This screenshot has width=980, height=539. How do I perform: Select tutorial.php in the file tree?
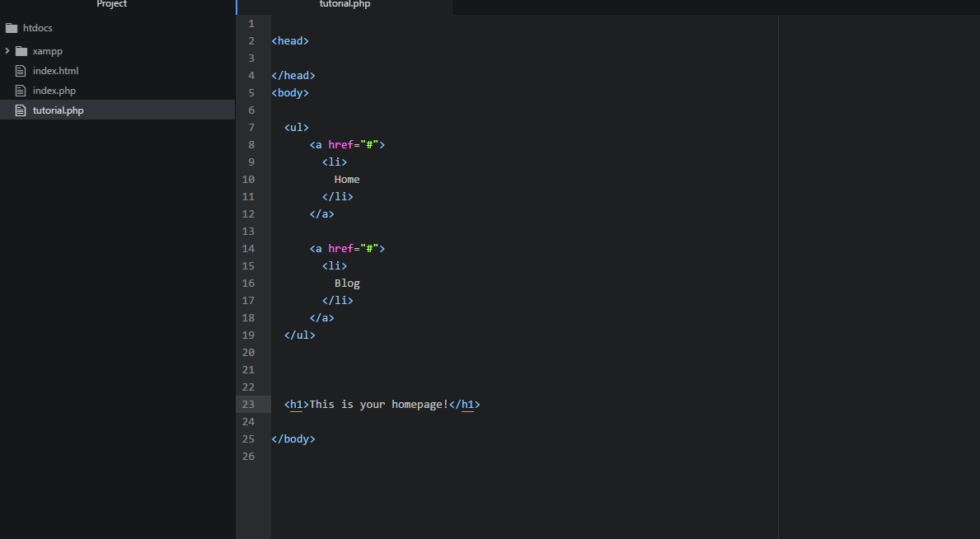pos(59,110)
